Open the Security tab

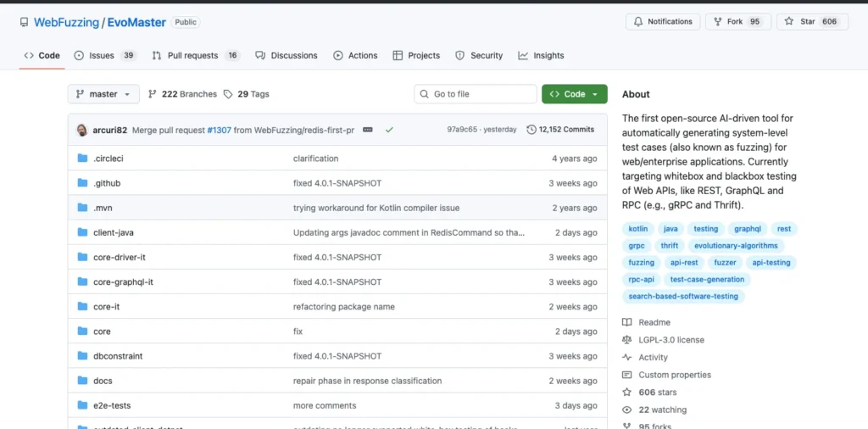(x=479, y=55)
